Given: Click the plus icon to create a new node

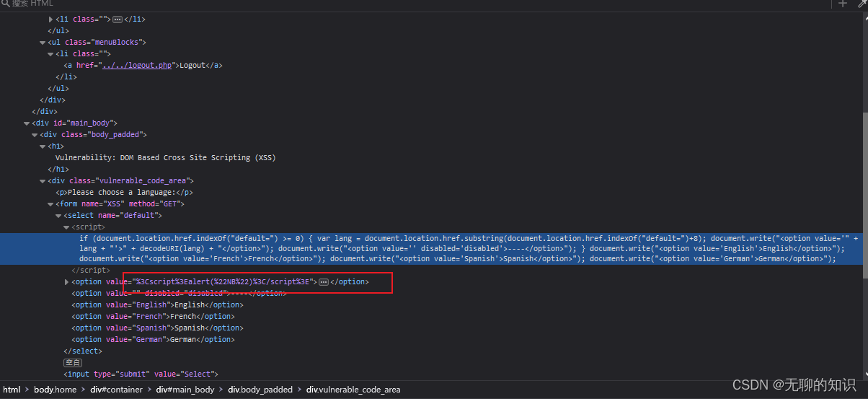Looking at the screenshot, I should pyautogui.click(x=842, y=4).
